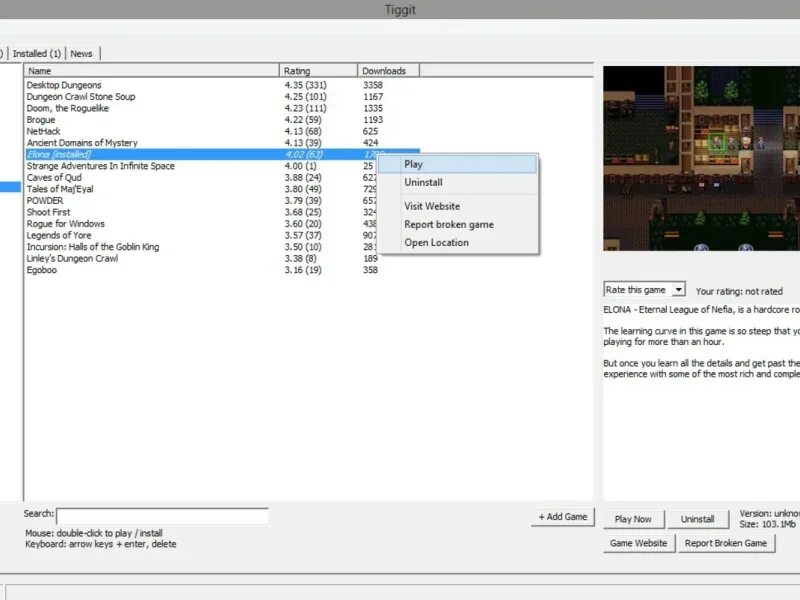Click rating 4.25 (101) cell
This screenshot has width=800, height=600.
point(306,97)
